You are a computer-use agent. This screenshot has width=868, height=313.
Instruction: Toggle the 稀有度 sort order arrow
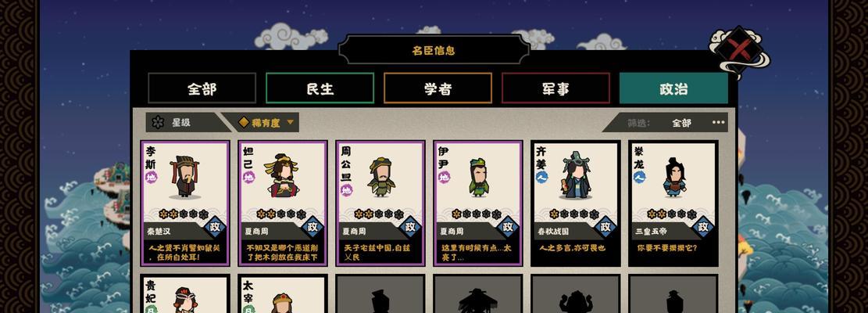click(290, 122)
